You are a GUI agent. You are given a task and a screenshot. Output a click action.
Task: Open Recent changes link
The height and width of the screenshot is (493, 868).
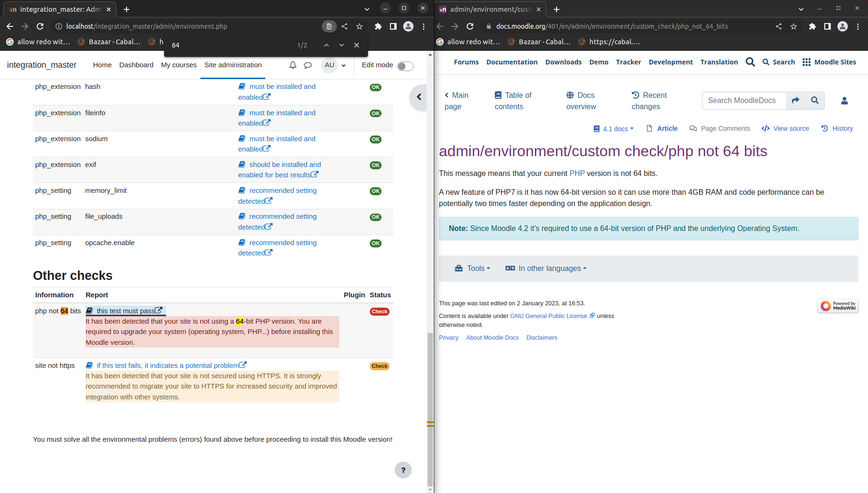pos(649,101)
